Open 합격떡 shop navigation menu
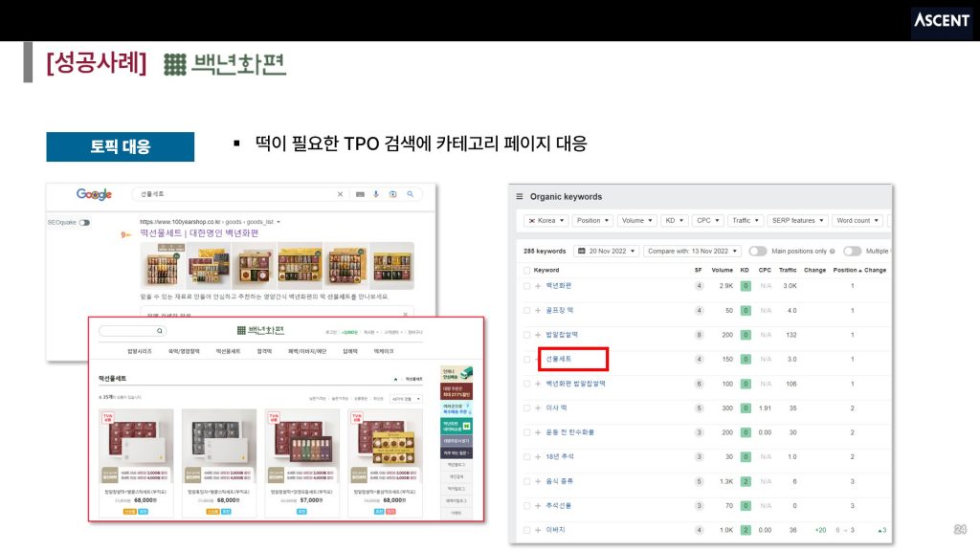This screenshot has width=980, height=551. point(264,352)
